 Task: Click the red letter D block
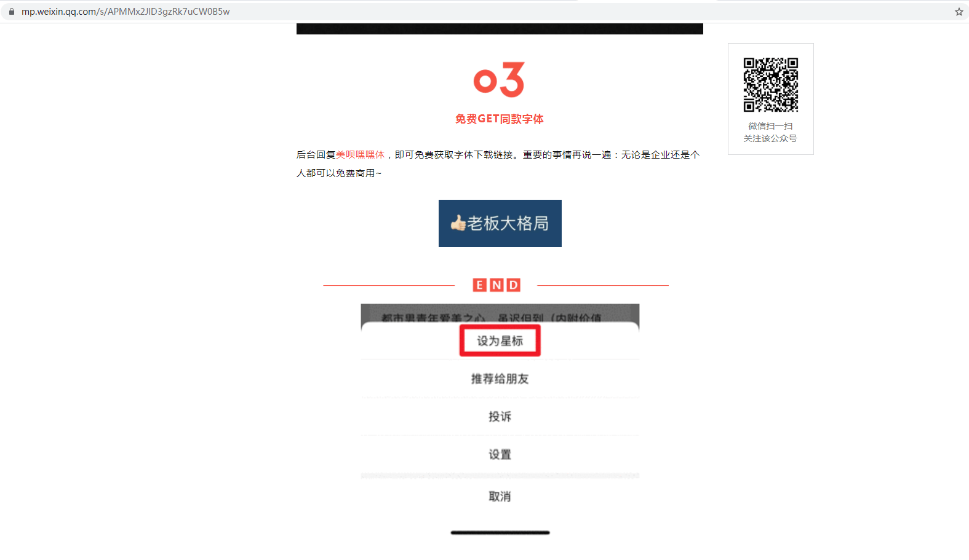514,285
